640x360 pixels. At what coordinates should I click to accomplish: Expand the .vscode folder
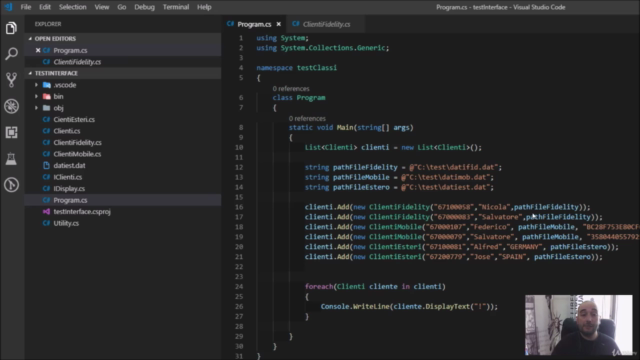pyautogui.click(x=36, y=85)
